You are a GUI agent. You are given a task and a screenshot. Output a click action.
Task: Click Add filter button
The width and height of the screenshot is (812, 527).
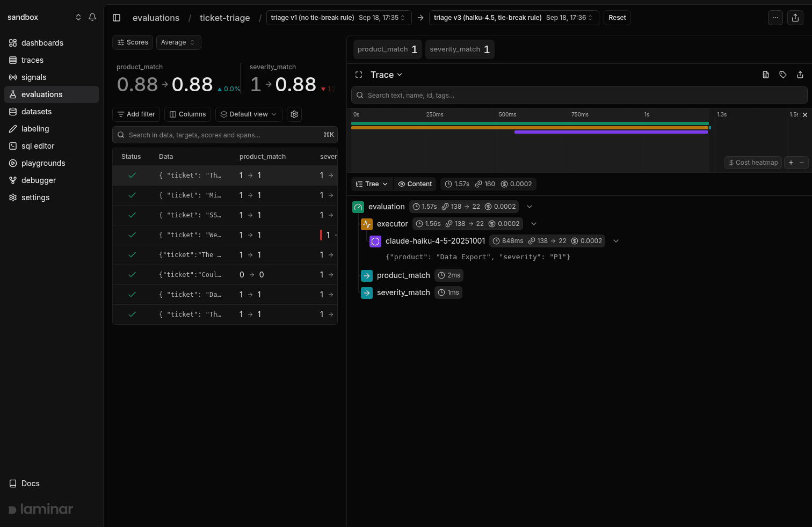click(136, 114)
